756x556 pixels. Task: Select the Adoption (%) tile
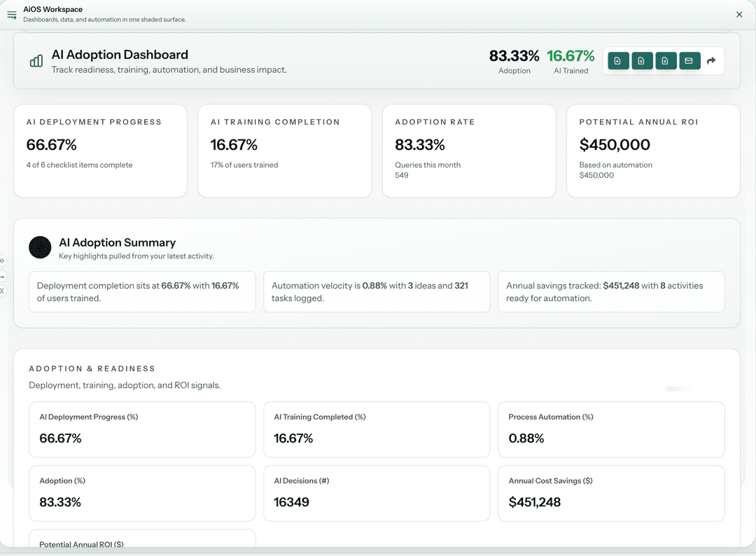tap(142, 493)
